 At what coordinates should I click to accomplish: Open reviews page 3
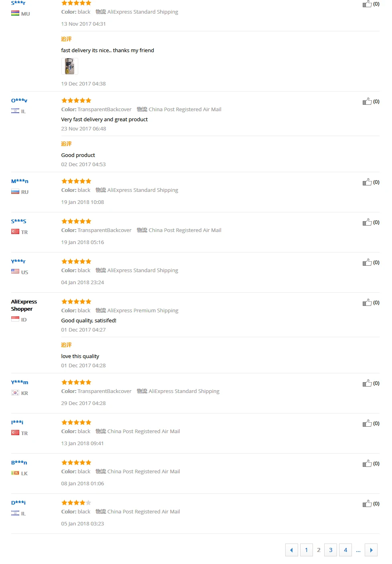331,550
